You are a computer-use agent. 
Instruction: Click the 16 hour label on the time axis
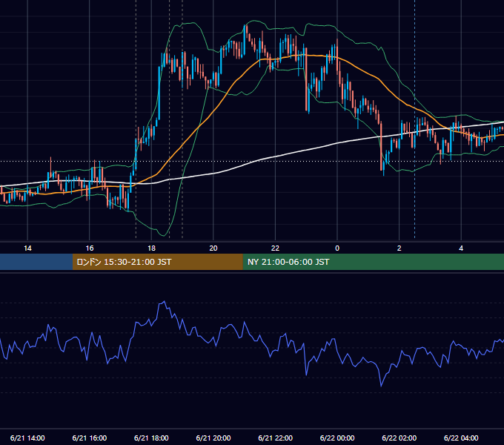coord(90,248)
